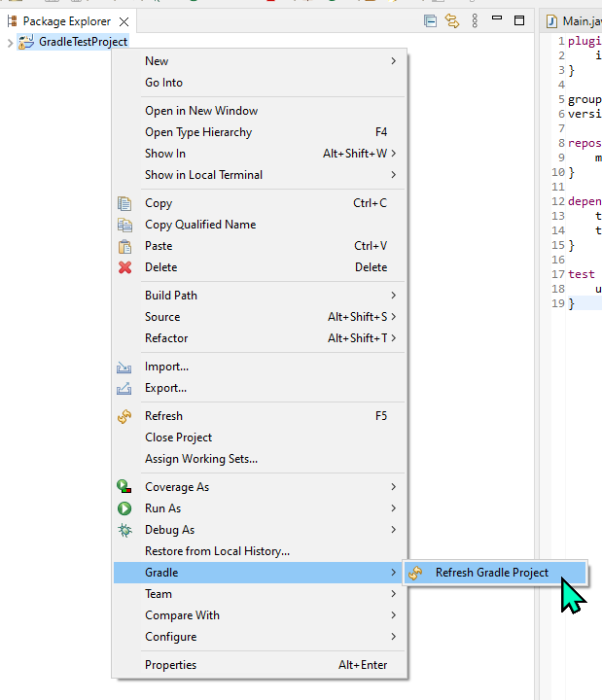Click the chevron arrow beside Build Path
The image size is (602, 700).
(x=393, y=296)
